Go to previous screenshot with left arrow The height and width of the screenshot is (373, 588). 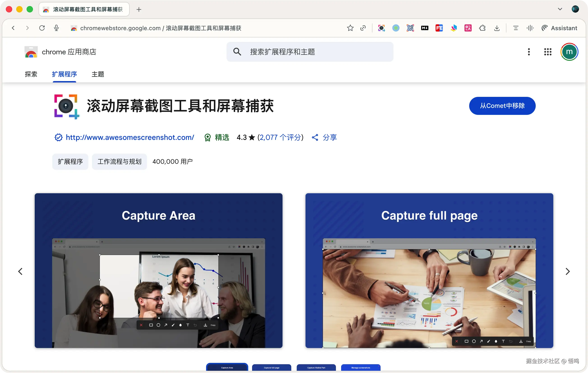coord(21,271)
